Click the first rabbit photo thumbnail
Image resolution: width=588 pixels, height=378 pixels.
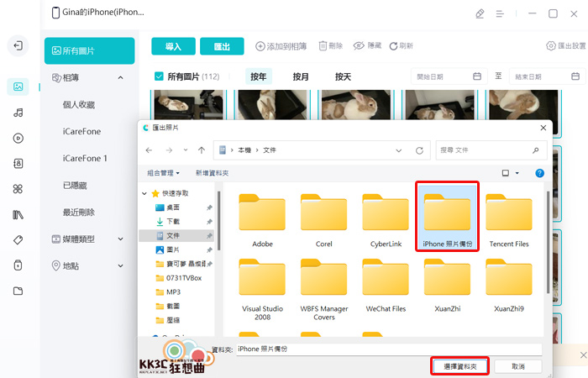(x=189, y=105)
